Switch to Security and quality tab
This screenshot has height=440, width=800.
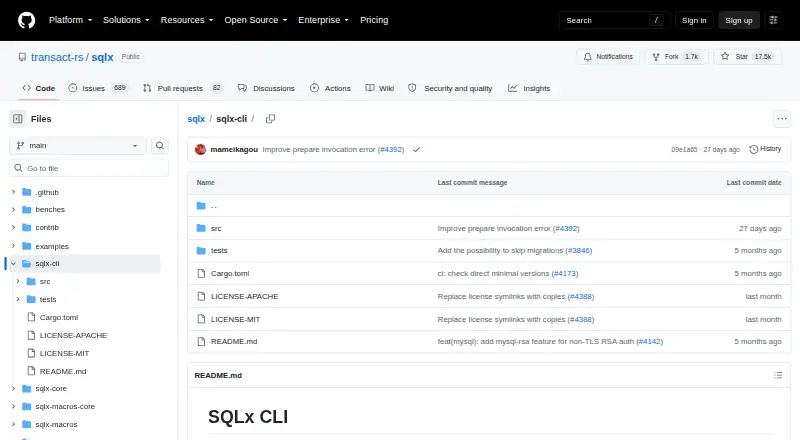(x=450, y=88)
